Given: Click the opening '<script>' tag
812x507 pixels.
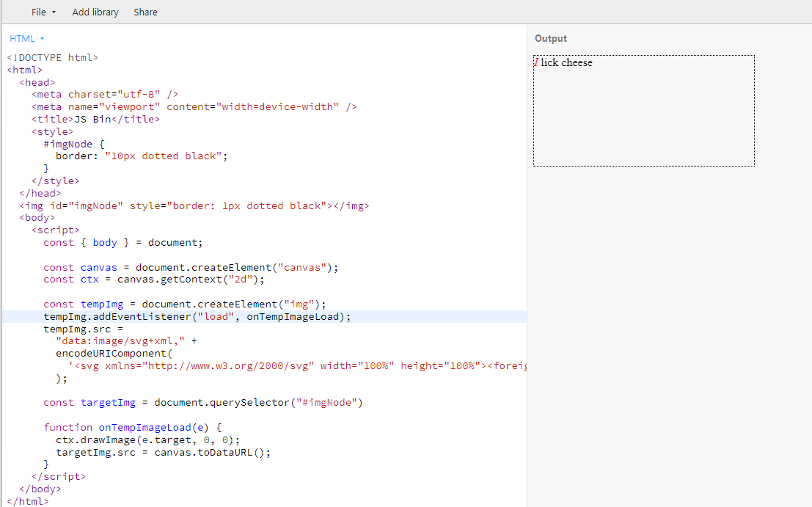Looking at the screenshot, I should click(56, 230).
